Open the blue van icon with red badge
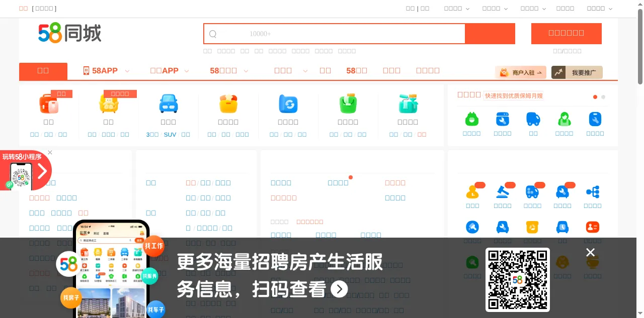 click(x=532, y=192)
